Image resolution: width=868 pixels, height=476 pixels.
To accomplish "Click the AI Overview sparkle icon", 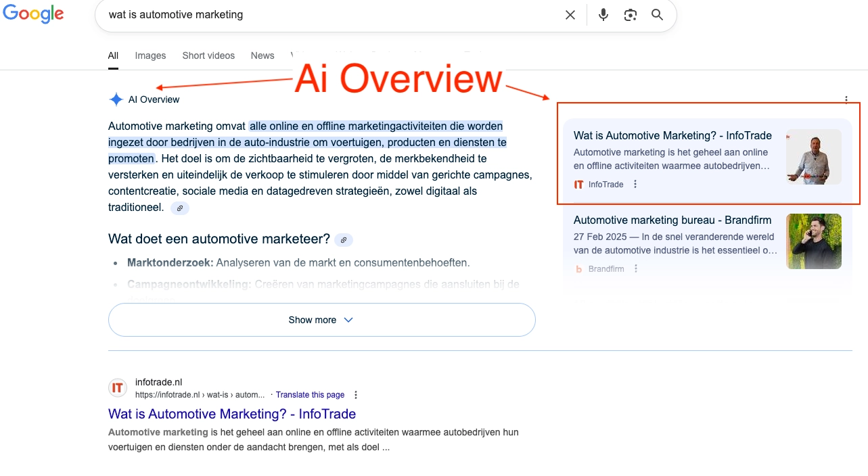I will click(x=116, y=99).
